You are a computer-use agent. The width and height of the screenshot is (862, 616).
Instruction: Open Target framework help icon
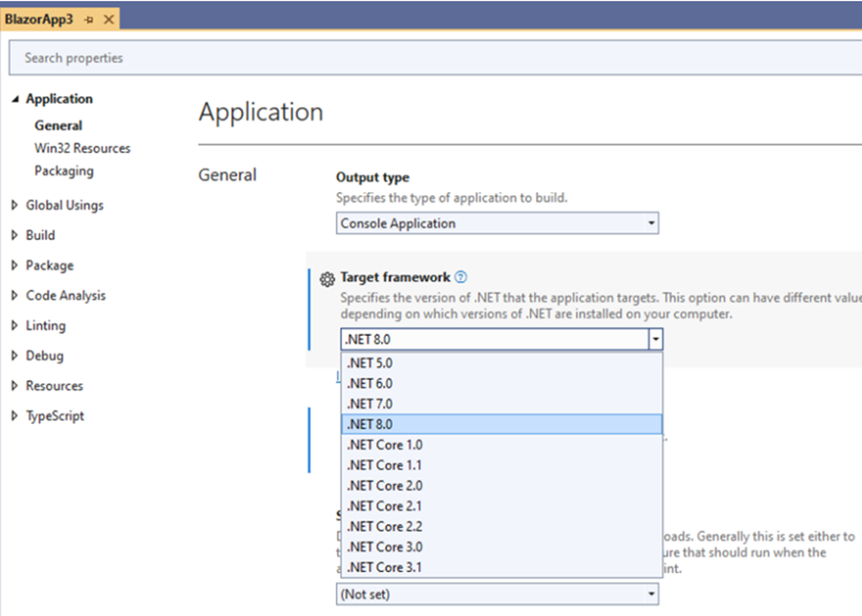point(461,277)
